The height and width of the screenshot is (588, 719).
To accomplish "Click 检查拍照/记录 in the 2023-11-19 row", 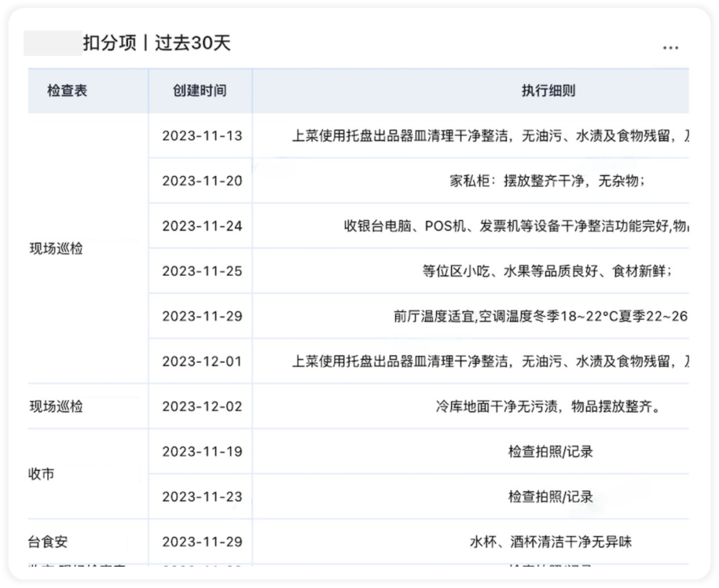I will (x=551, y=451).
